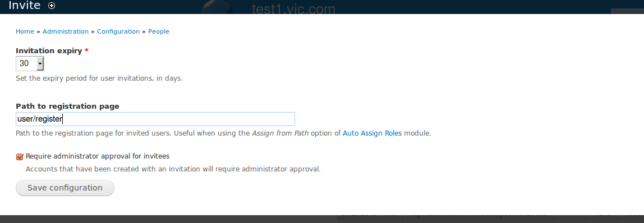Toggle the checkbox via its Require administrator approval label
Viewport: 644px width, 223px height.
[x=98, y=156]
